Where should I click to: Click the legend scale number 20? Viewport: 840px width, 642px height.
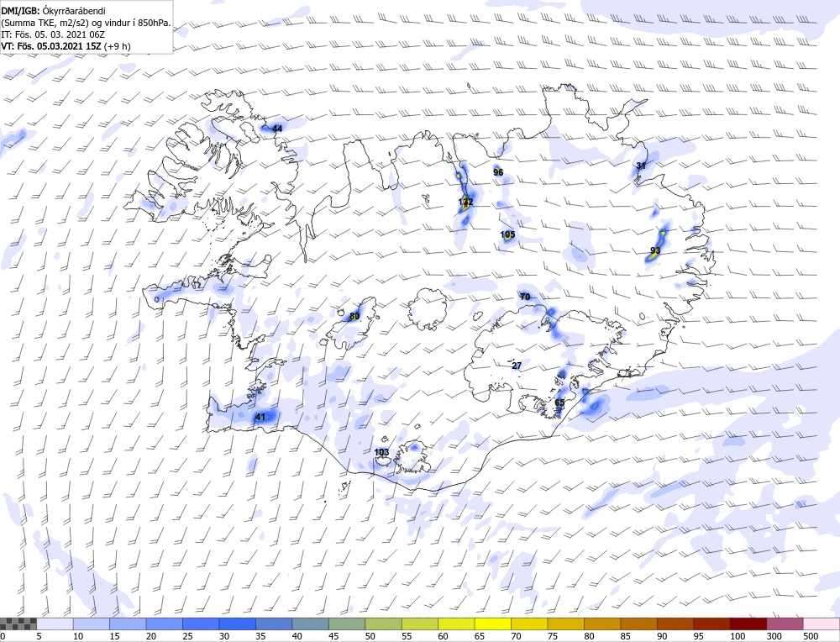(x=151, y=636)
